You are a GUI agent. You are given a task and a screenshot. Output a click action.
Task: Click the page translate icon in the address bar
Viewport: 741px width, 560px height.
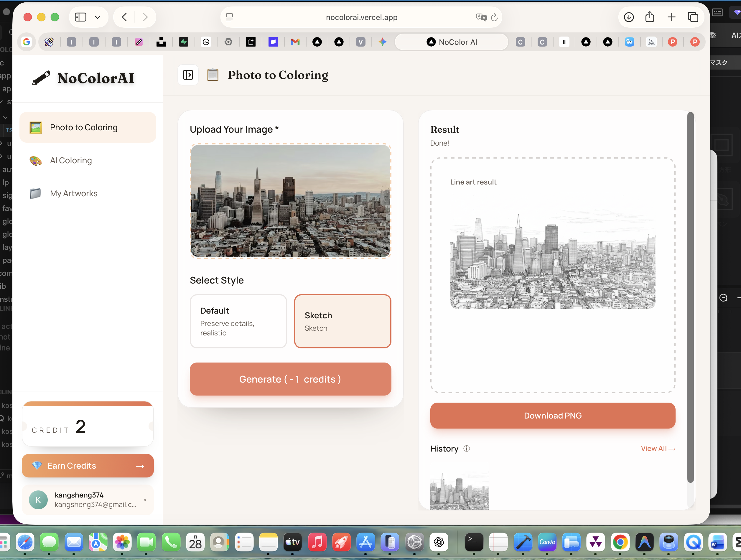[481, 17]
